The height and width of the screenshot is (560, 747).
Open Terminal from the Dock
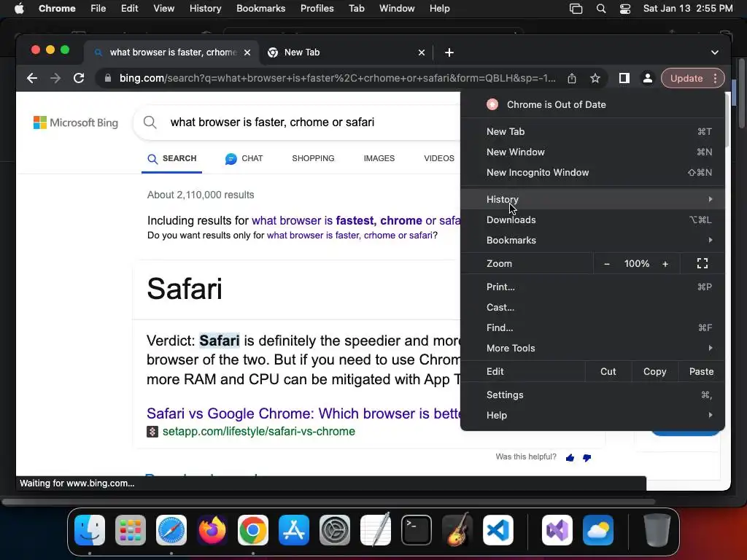click(x=417, y=530)
